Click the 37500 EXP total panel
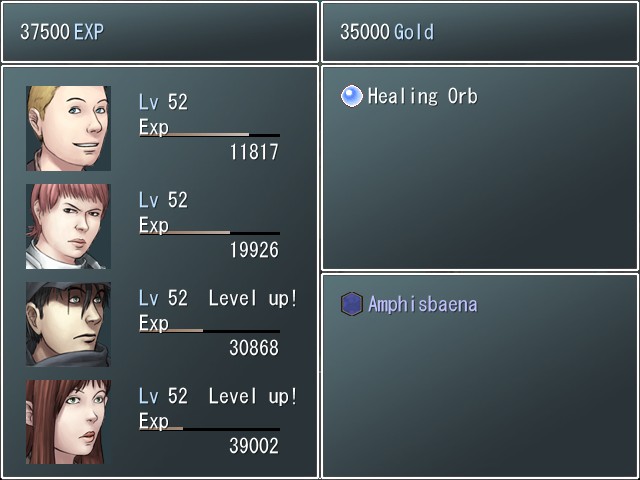Image resolution: width=640 pixels, height=480 pixels. click(160, 32)
